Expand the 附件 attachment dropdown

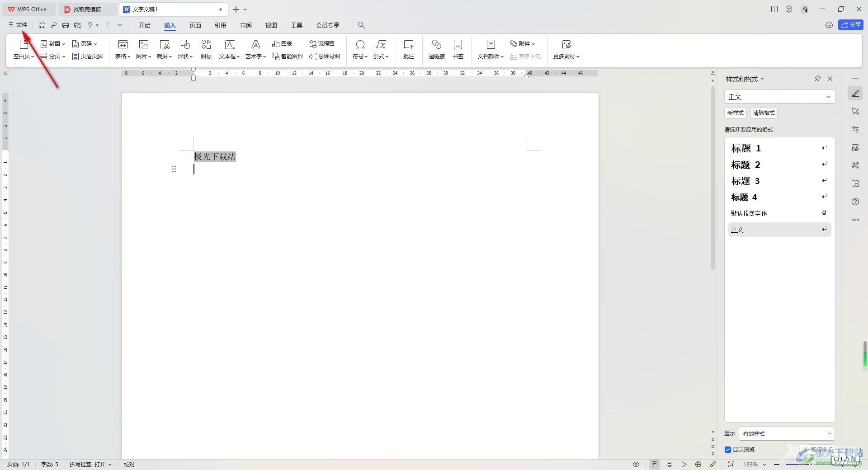tap(523, 44)
